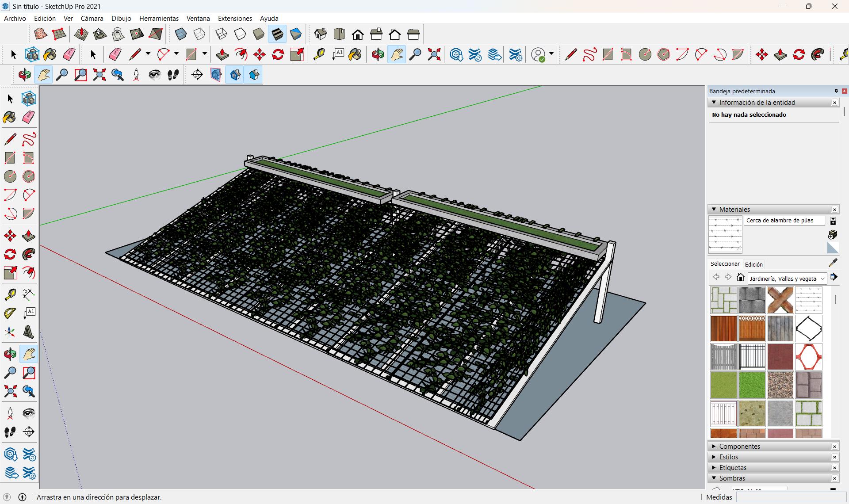Select the Eraser tool in left toolbar

(x=28, y=117)
